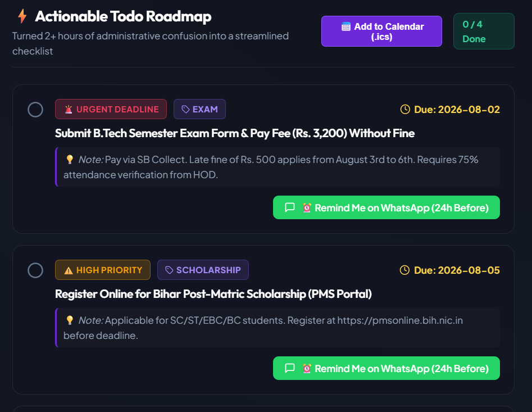Viewport: 532px width, 412px height.
Task: Click the alarm clock icon in scholarship reminder button
Action: pos(307,368)
